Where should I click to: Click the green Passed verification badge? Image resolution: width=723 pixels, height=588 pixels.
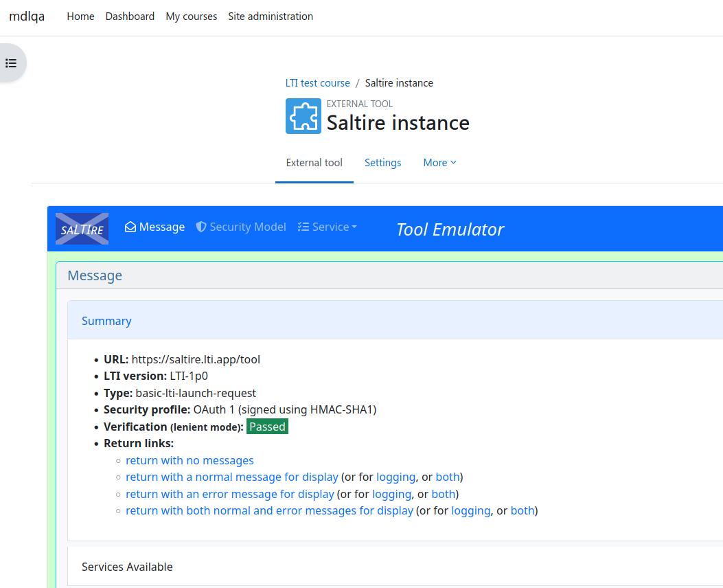[x=268, y=427]
